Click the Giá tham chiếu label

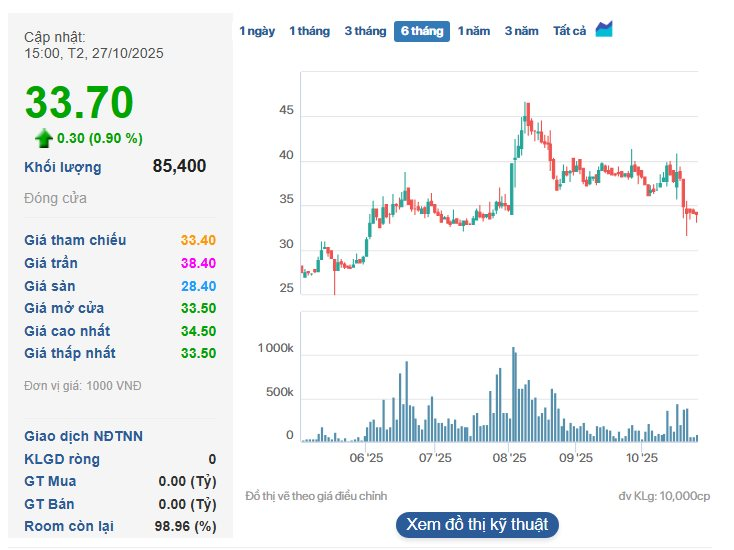(x=75, y=240)
